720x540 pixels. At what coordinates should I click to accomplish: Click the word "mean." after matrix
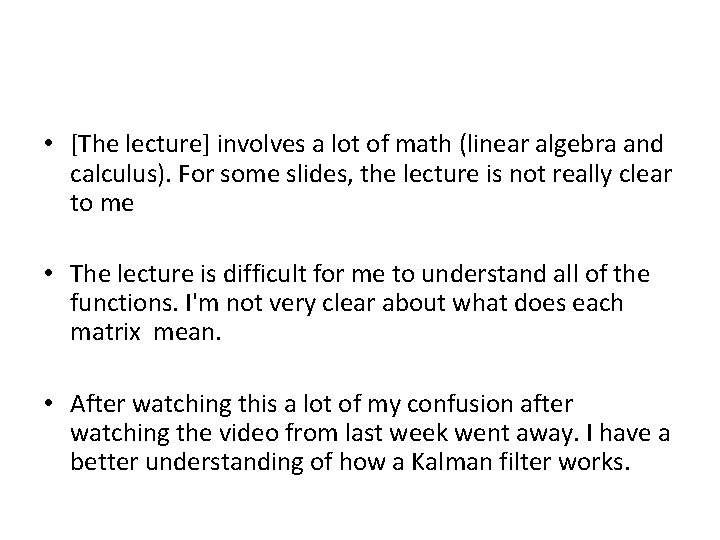pyautogui.click(x=187, y=332)
